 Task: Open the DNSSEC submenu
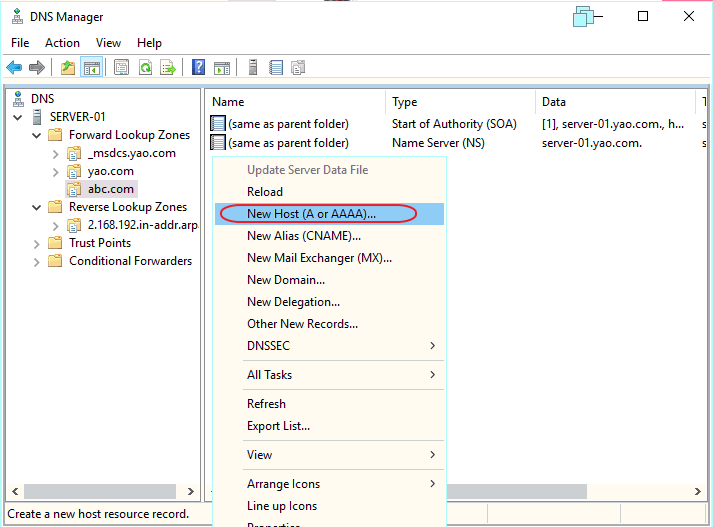click(x=341, y=345)
